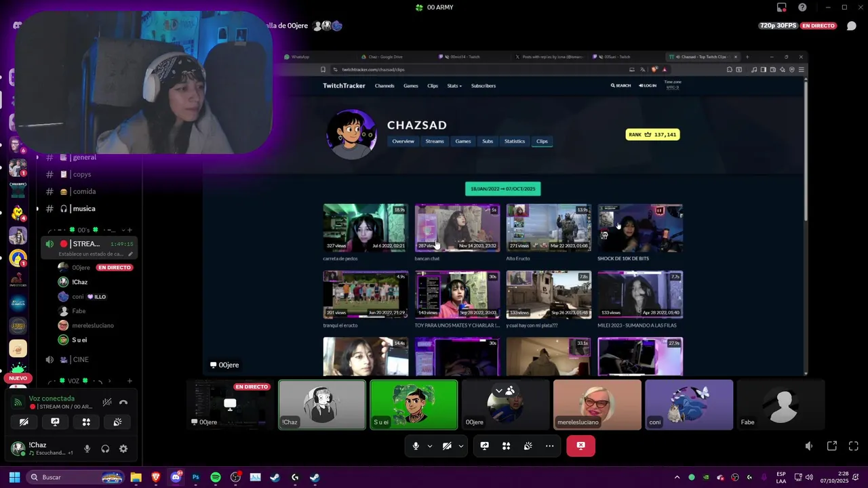The height and width of the screenshot is (488, 868).
Task: Launch Spotify from the taskbar
Action: point(216,477)
